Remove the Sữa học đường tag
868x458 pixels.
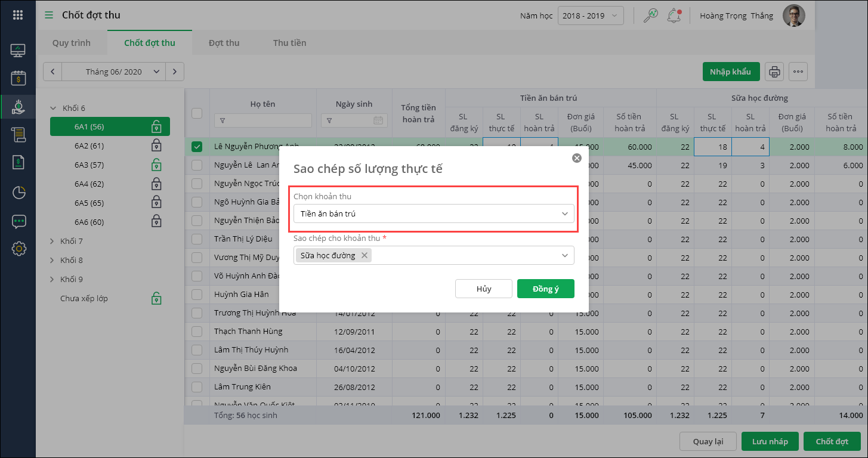pyautogui.click(x=365, y=255)
